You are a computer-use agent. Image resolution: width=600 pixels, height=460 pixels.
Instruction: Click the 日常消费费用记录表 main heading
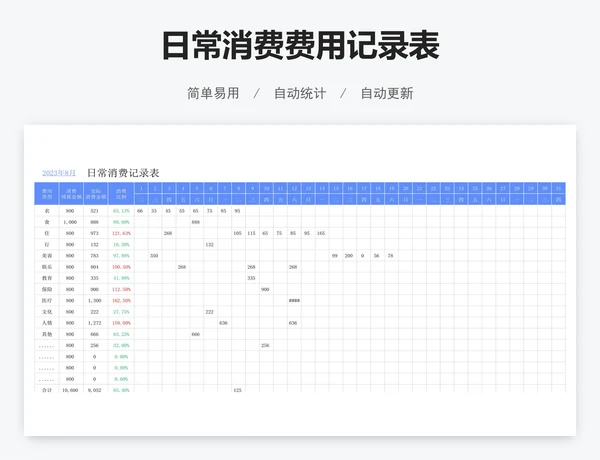tap(301, 46)
